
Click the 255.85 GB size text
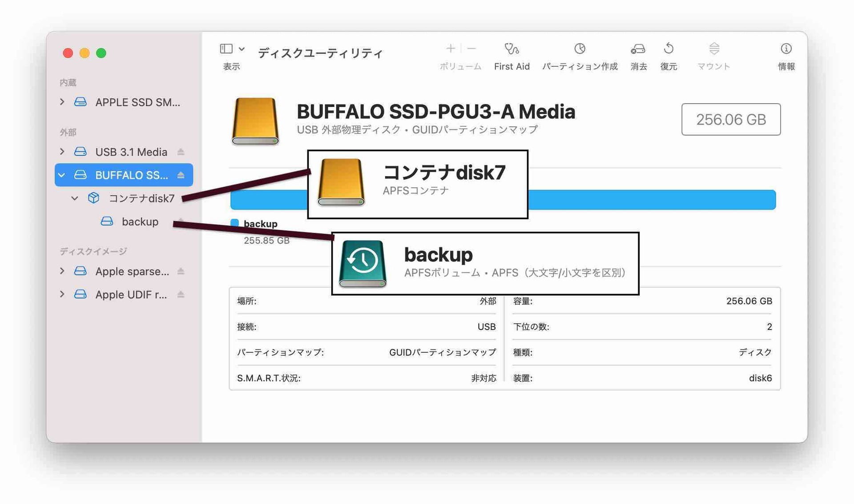coord(266,241)
